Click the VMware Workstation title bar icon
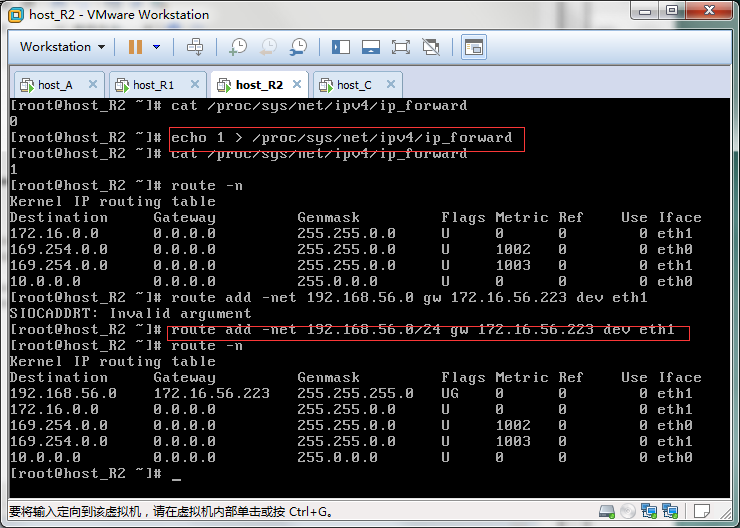 [15, 14]
